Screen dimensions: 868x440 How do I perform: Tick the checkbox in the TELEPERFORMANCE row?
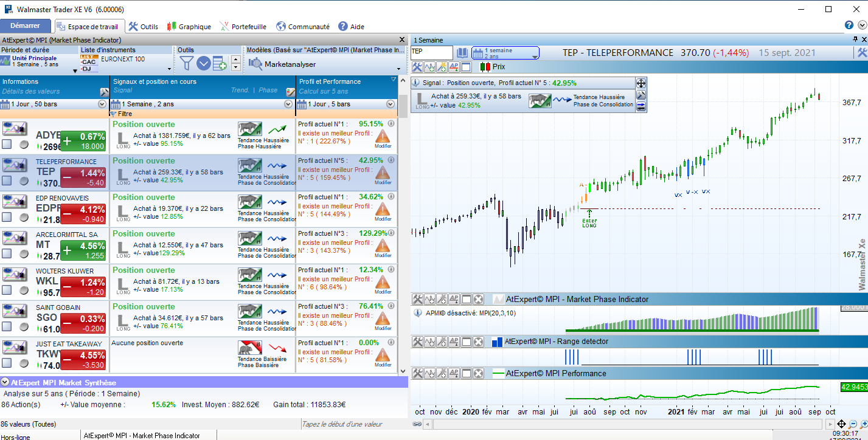(6, 180)
